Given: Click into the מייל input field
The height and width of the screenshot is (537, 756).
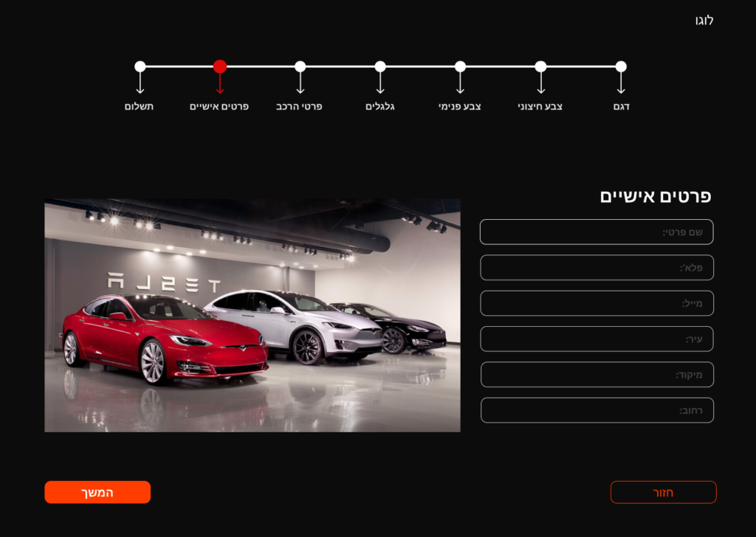Looking at the screenshot, I should (x=597, y=303).
